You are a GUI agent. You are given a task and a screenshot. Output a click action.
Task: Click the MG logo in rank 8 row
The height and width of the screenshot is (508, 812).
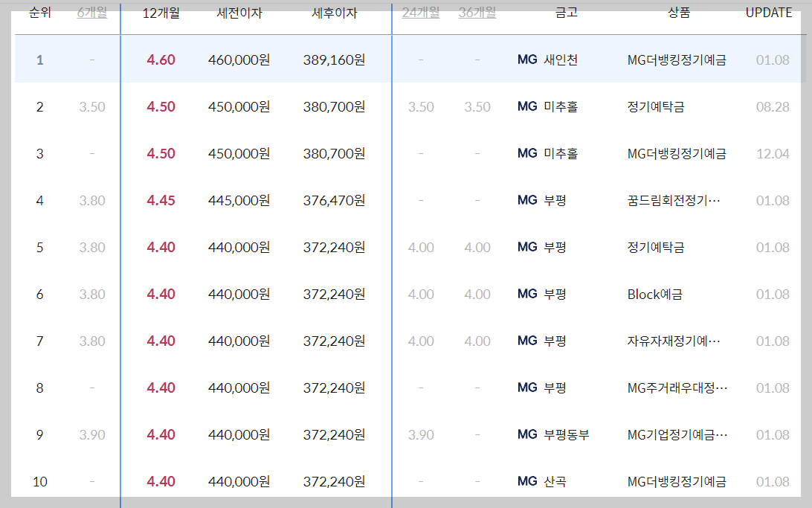[527, 388]
